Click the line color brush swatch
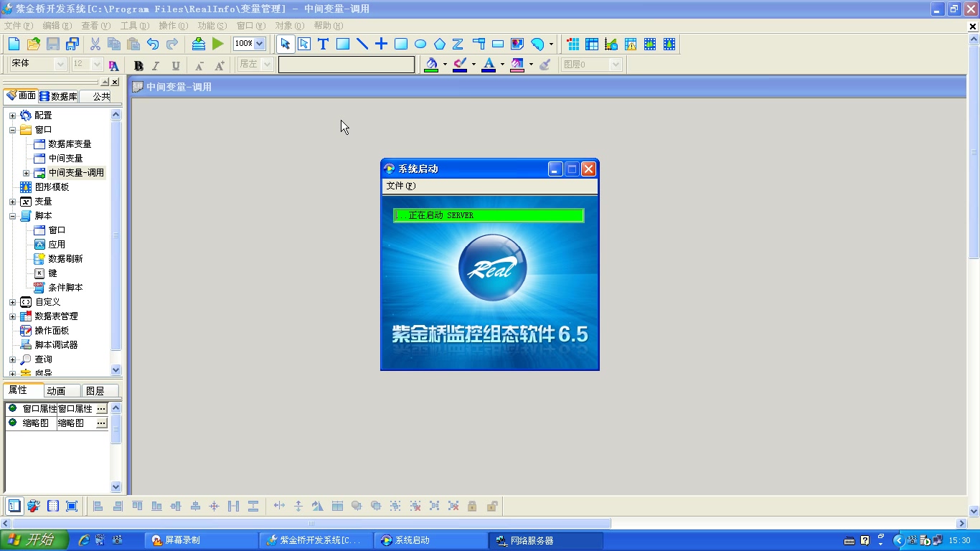Viewport: 980px width, 551px height. point(460,65)
